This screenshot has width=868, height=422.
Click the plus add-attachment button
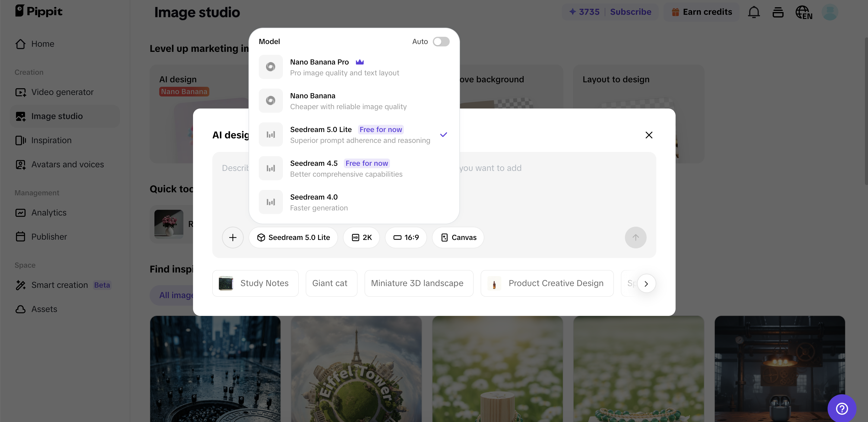[x=233, y=238]
